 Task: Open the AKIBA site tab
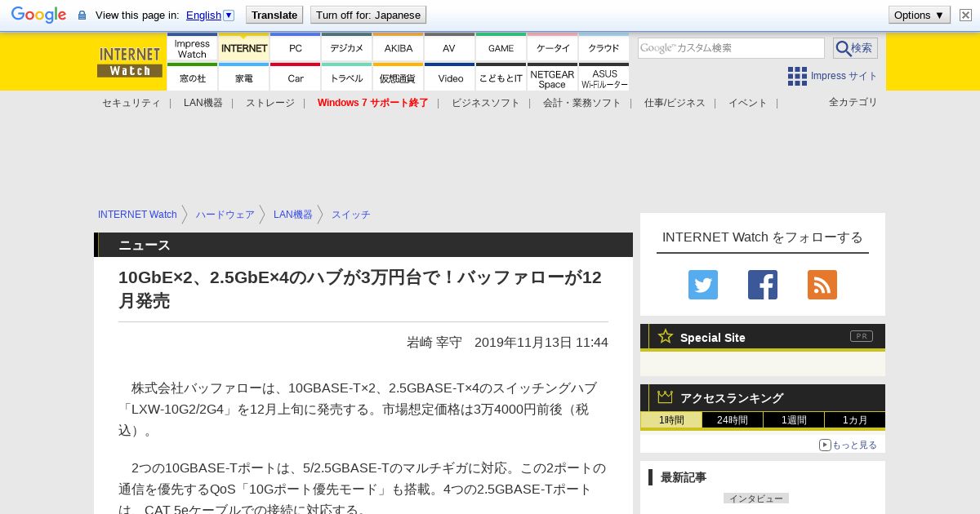pos(399,49)
